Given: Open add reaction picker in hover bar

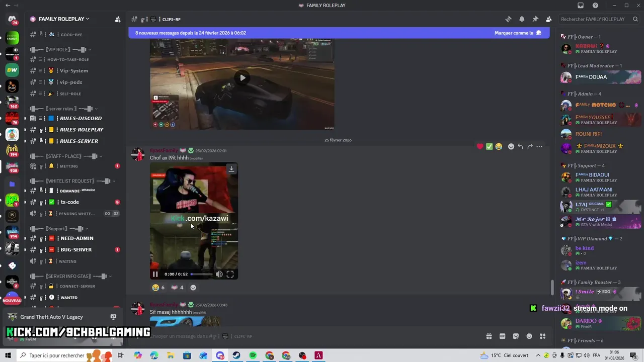Looking at the screenshot, I should coord(511,146).
